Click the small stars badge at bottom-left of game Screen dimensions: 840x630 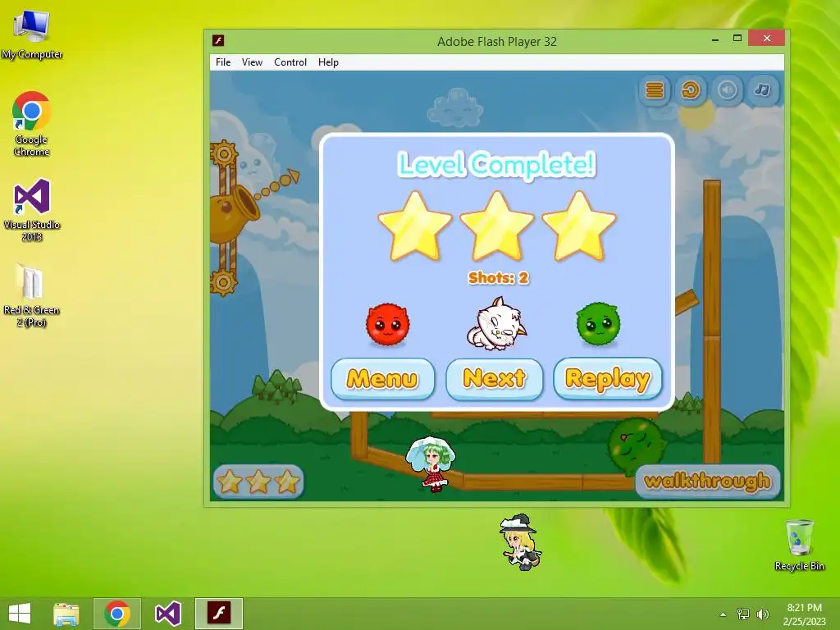point(258,482)
